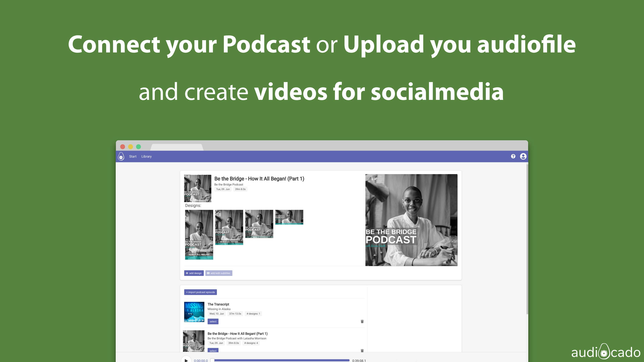Click the add/edit subtitles button
The image size is (644, 362).
(x=219, y=273)
